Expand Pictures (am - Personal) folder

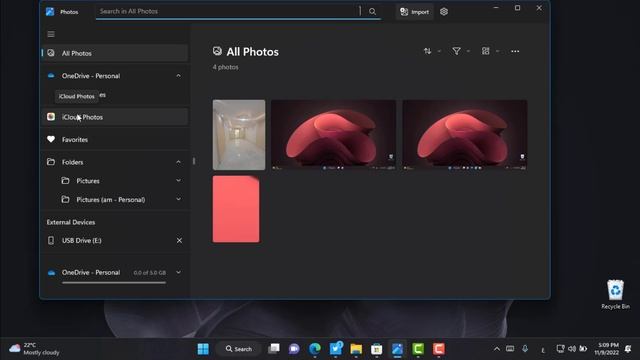pyautogui.click(x=178, y=199)
